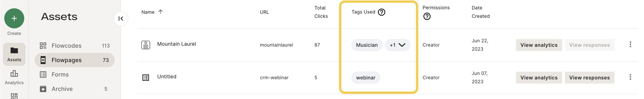Viewport: 644px width, 99px height.
Task: View analytics for Mountain Laurel
Action: pos(539,45)
